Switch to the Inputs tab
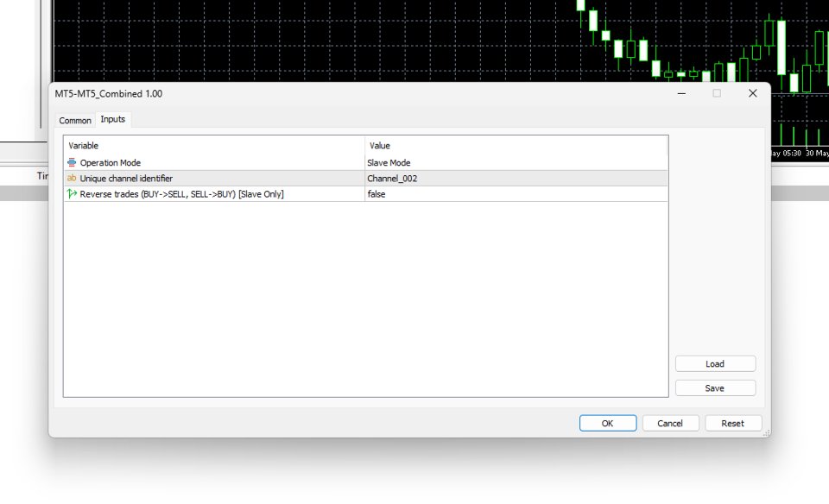The width and height of the screenshot is (829, 504). [x=112, y=120]
